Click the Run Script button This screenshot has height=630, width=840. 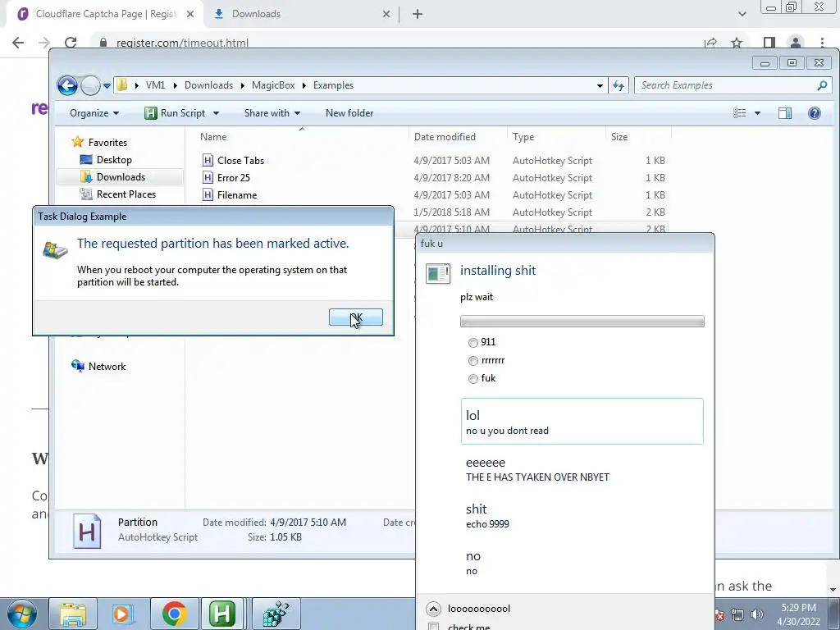176,113
